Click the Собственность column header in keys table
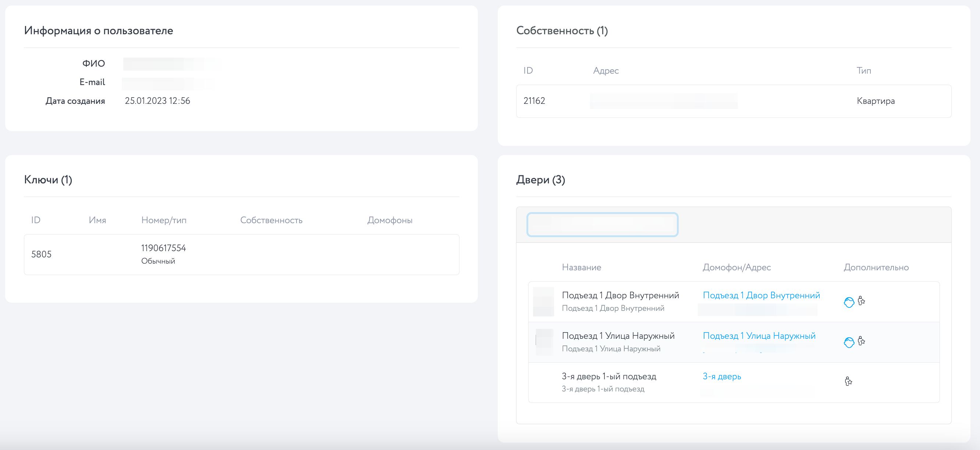The image size is (980, 450). 271,220
